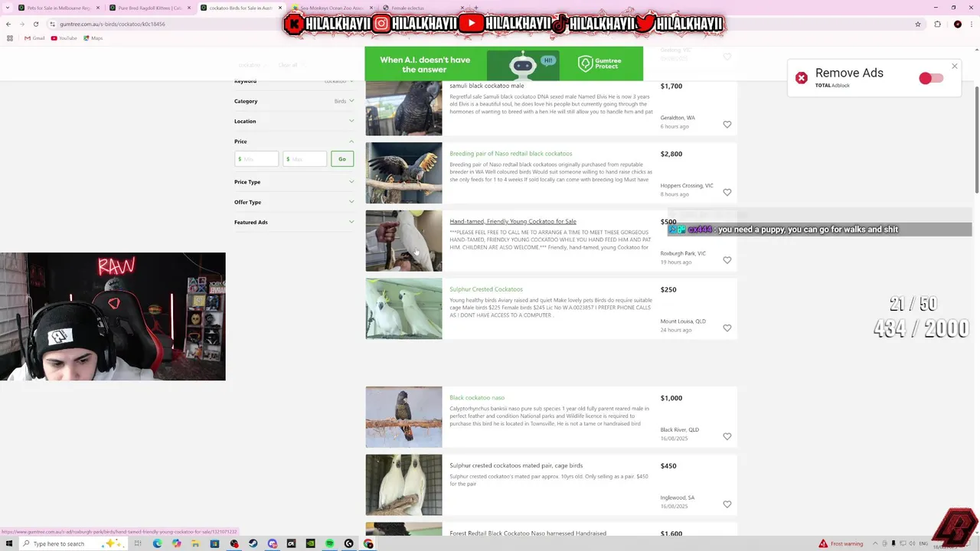Save the samuli black cockatoo listing to favourites
This screenshot has height=551, width=980.
coord(727,125)
